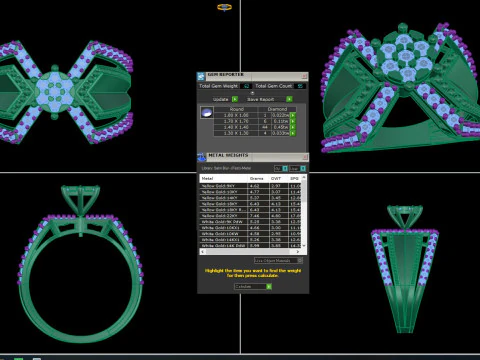Click the DWT column header
480x360 pixels.
pos(278,178)
